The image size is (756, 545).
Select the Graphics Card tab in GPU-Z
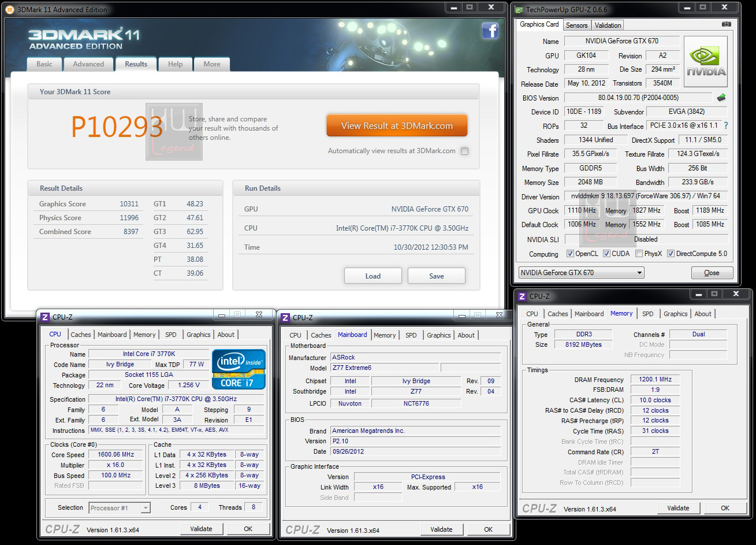click(539, 24)
